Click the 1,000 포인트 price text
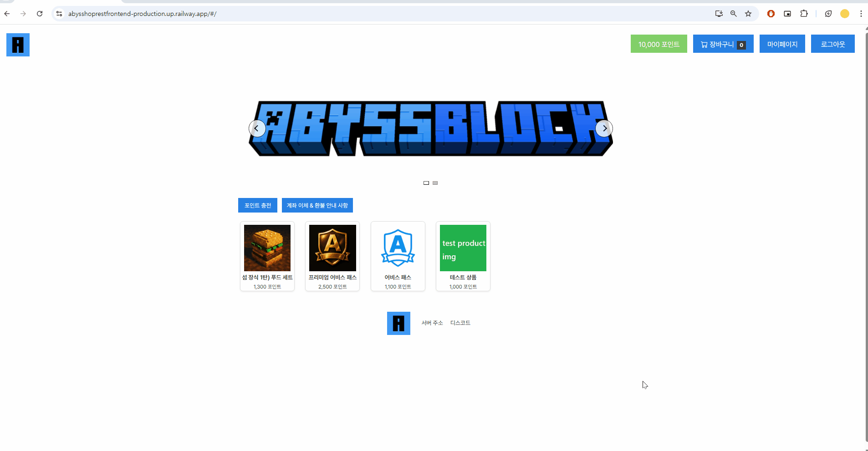The width and height of the screenshot is (868, 451). (x=463, y=287)
